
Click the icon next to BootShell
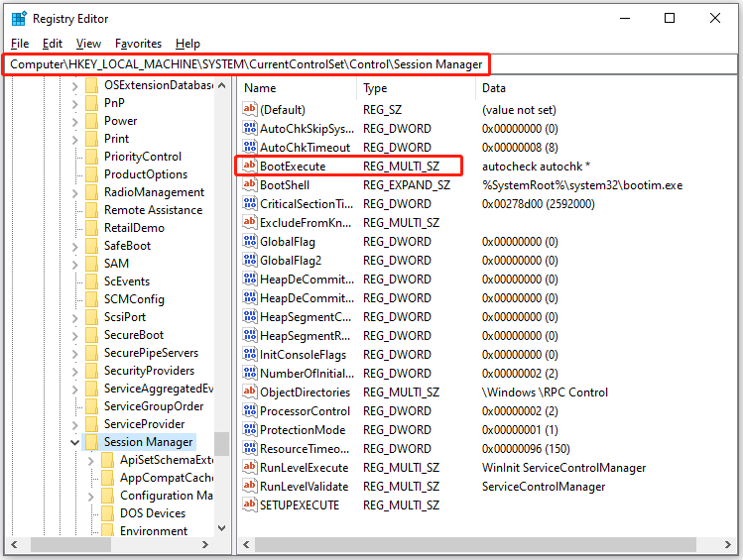[x=250, y=184]
